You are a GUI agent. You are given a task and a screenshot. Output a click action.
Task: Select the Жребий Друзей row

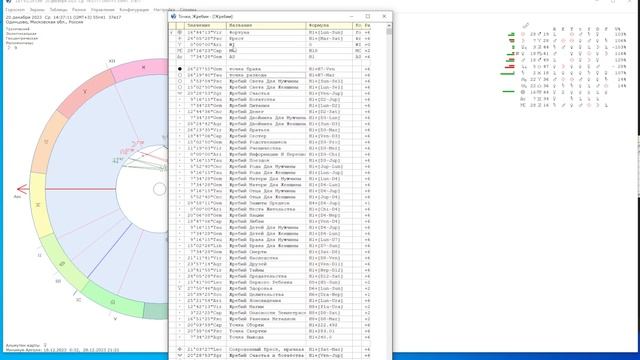269,264
